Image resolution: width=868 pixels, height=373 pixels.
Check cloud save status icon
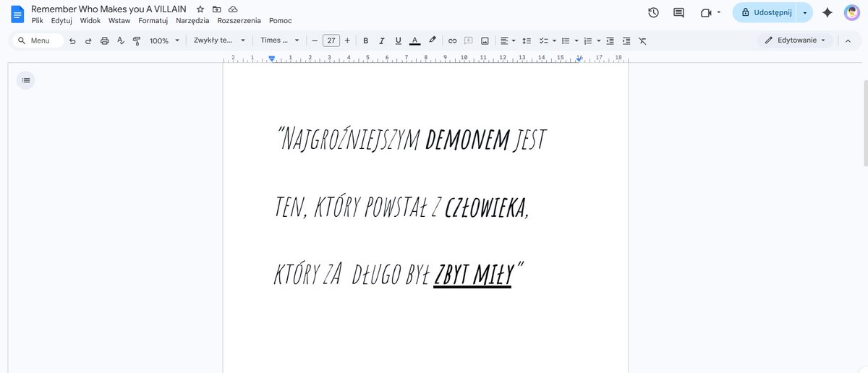pyautogui.click(x=233, y=9)
